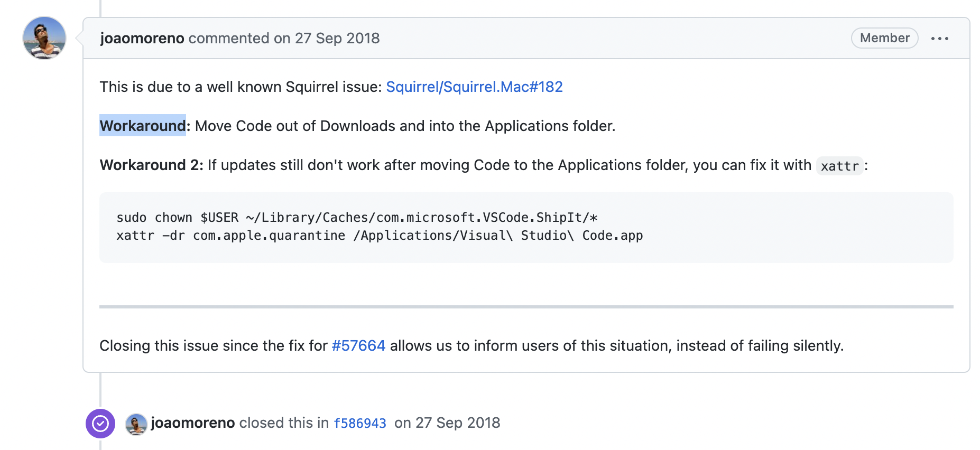Open joaomoreno link in closed event
980x450 pixels.
point(193,423)
